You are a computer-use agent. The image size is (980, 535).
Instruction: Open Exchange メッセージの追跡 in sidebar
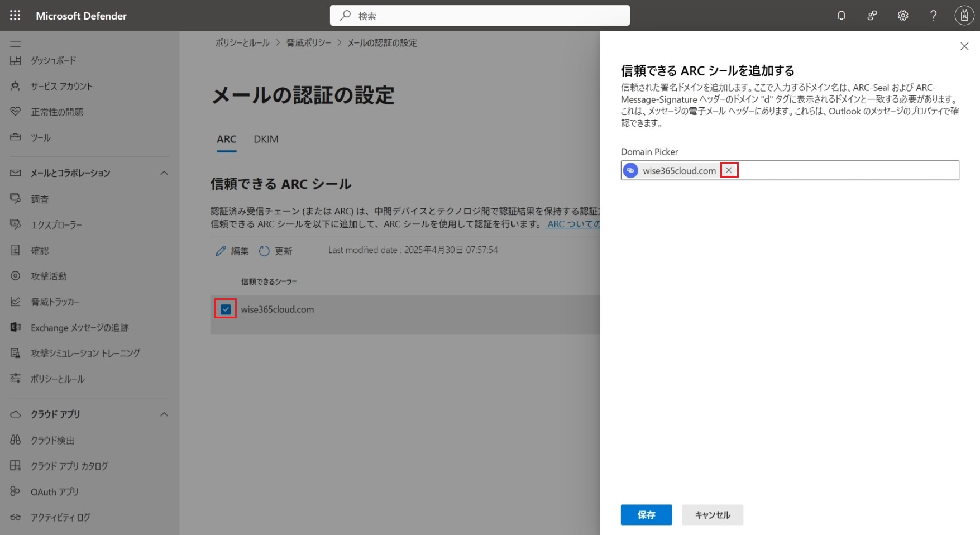click(x=79, y=328)
